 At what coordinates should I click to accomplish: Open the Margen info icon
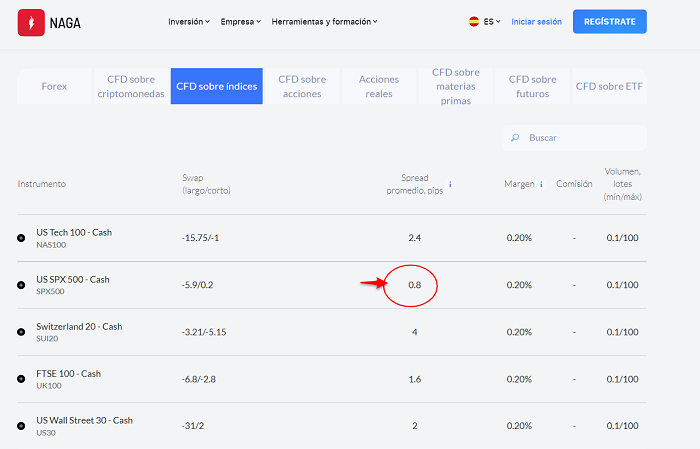tap(541, 184)
